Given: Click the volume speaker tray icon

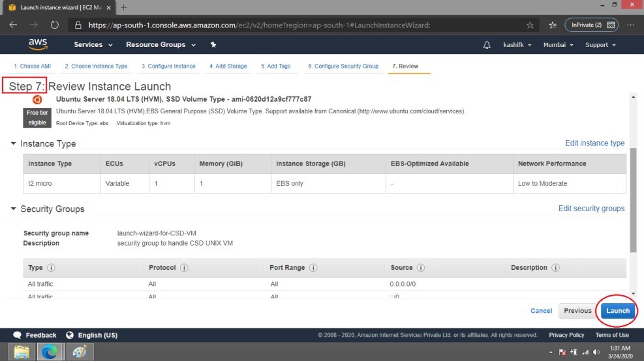Looking at the screenshot, I should (x=596, y=352).
